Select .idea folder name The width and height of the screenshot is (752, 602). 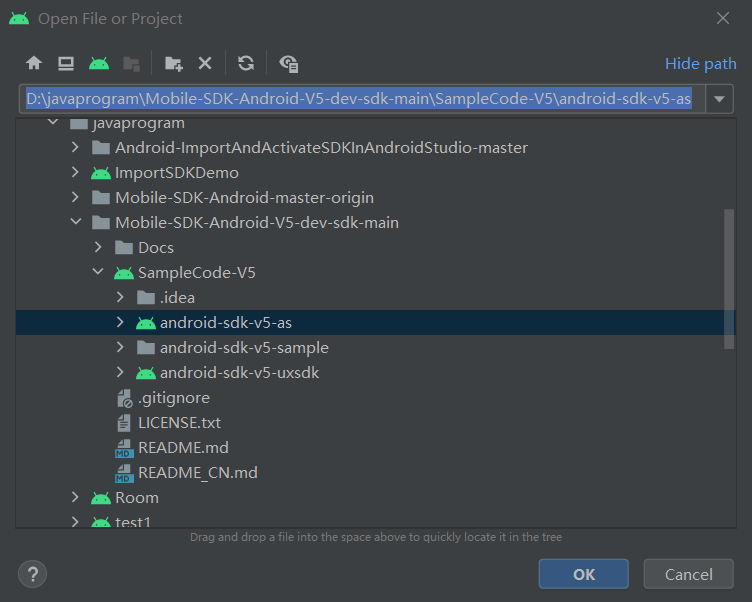coord(177,297)
